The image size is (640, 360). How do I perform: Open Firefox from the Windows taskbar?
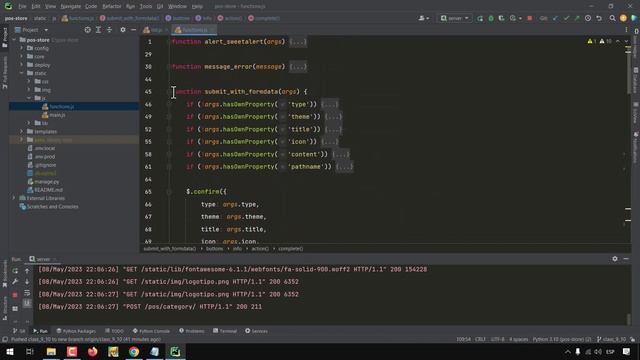point(93,351)
